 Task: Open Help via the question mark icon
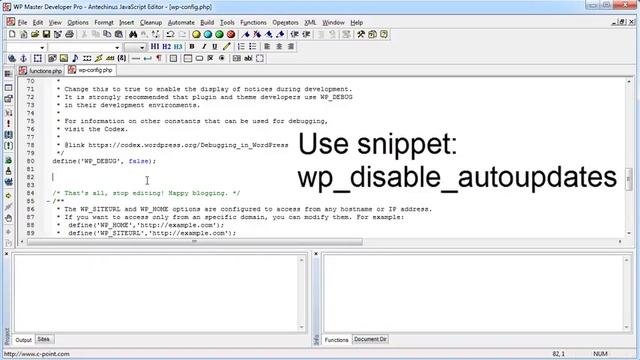tap(384, 34)
